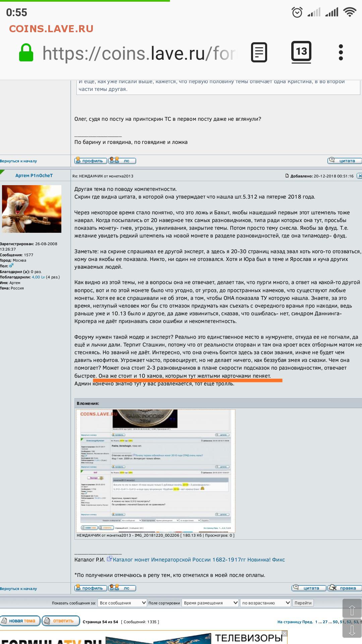Image resolution: width=362 pixels, height=644 pixels.
Task: Open the attached screenshot thumbnail
Action: [156, 471]
